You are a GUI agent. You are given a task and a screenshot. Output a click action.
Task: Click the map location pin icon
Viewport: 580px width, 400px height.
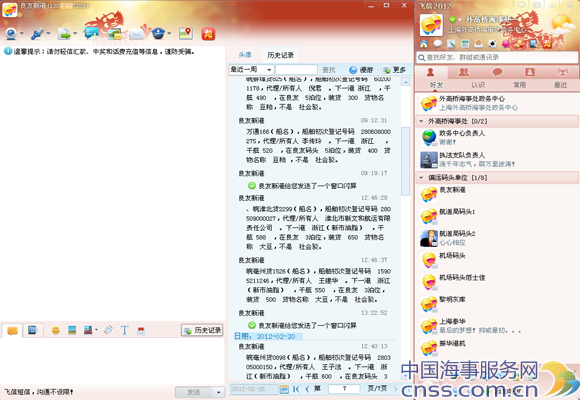click(x=186, y=33)
